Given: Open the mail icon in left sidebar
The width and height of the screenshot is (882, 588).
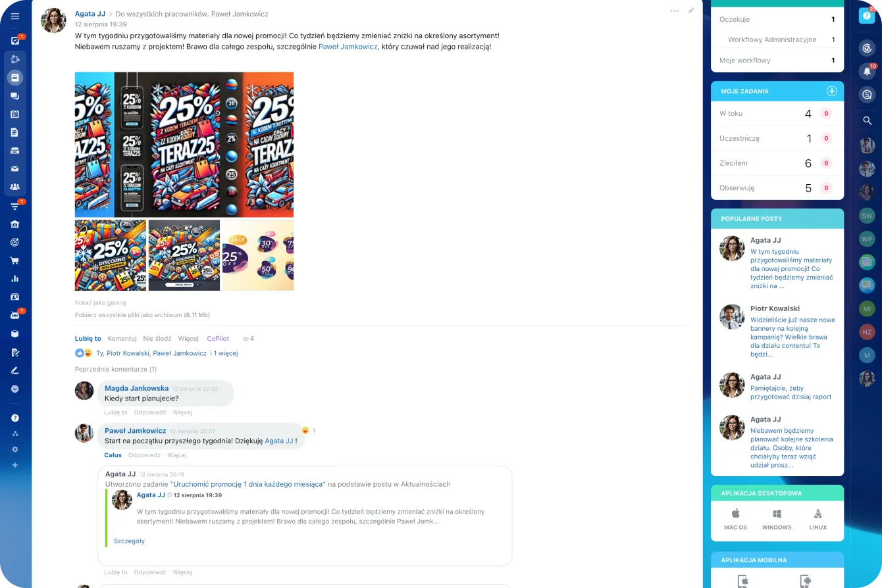Looking at the screenshot, I should pyautogui.click(x=15, y=169).
